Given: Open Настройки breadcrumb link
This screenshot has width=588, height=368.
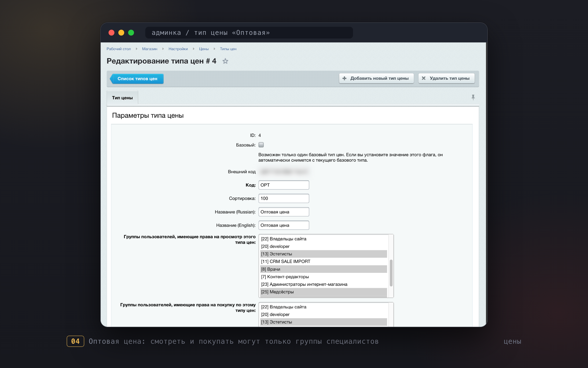Looking at the screenshot, I should pyautogui.click(x=178, y=49).
